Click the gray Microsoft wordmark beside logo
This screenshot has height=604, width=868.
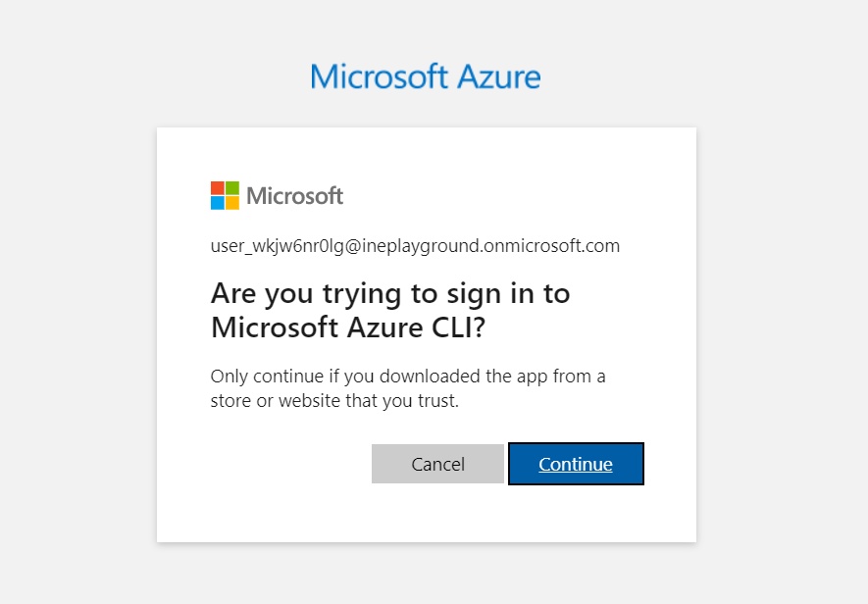(294, 196)
